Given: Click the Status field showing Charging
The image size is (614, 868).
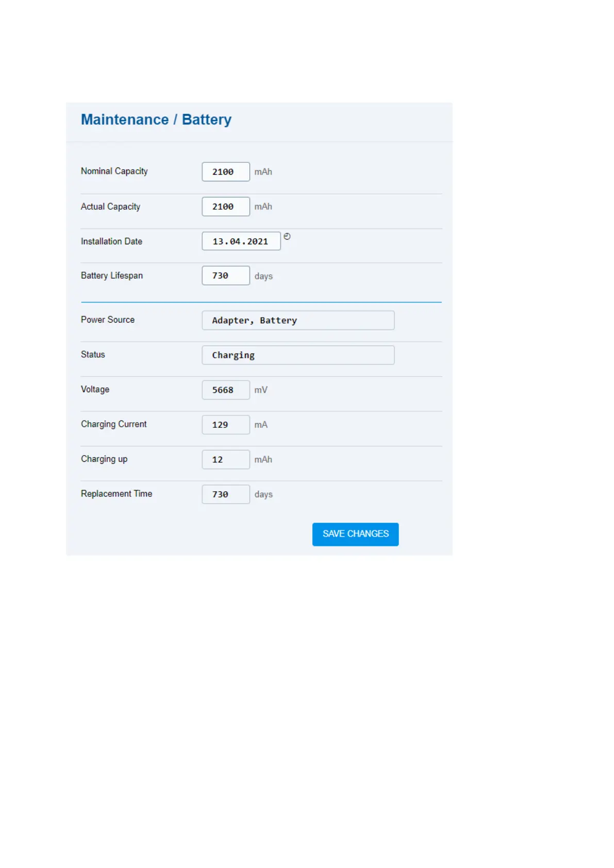Looking at the screenshot, I should pyautogui.click(x=298, y=355).
